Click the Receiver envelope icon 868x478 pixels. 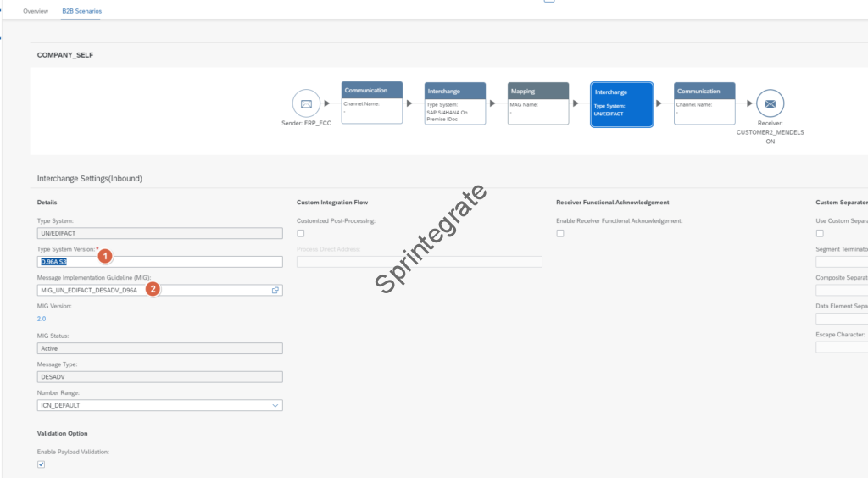coord(770,103)
